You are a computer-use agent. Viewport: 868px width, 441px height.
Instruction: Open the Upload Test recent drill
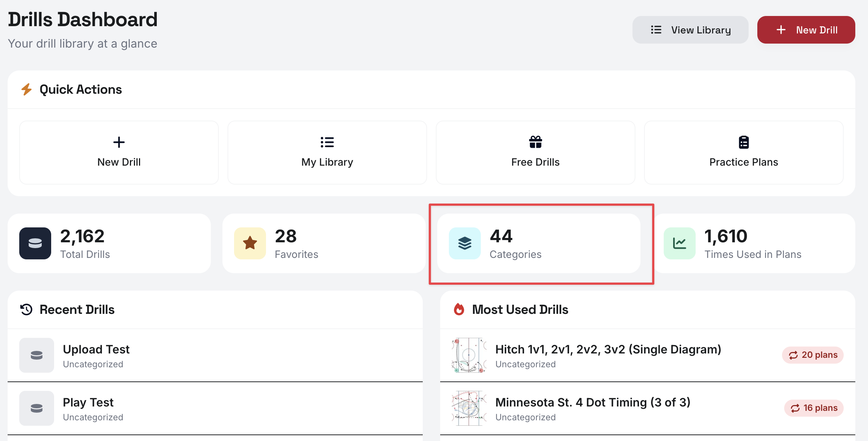[215, 355]
